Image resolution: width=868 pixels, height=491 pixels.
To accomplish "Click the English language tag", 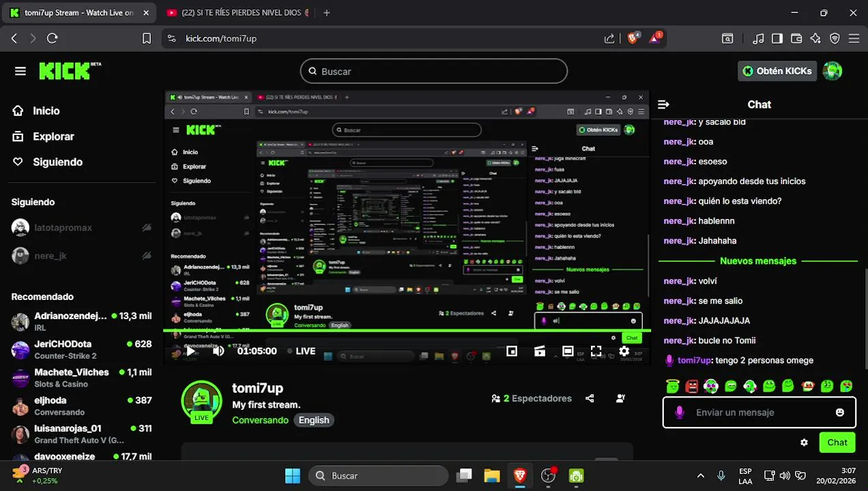I will coord(314,420).
